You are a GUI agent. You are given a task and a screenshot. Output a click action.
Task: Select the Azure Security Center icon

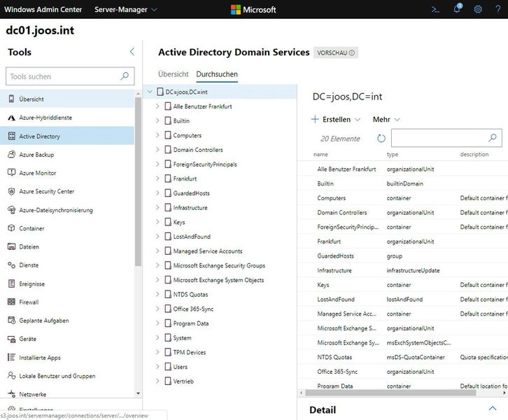(11, 191)
